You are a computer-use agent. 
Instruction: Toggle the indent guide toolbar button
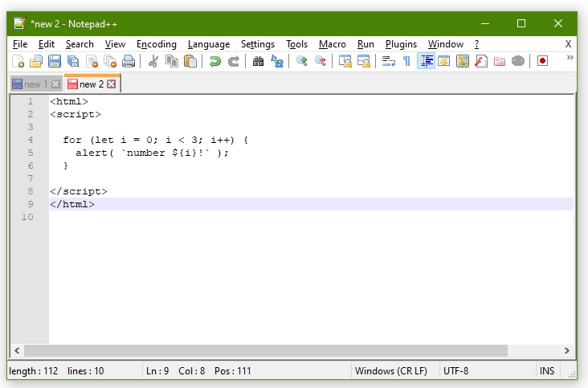[x=426, y=61]
